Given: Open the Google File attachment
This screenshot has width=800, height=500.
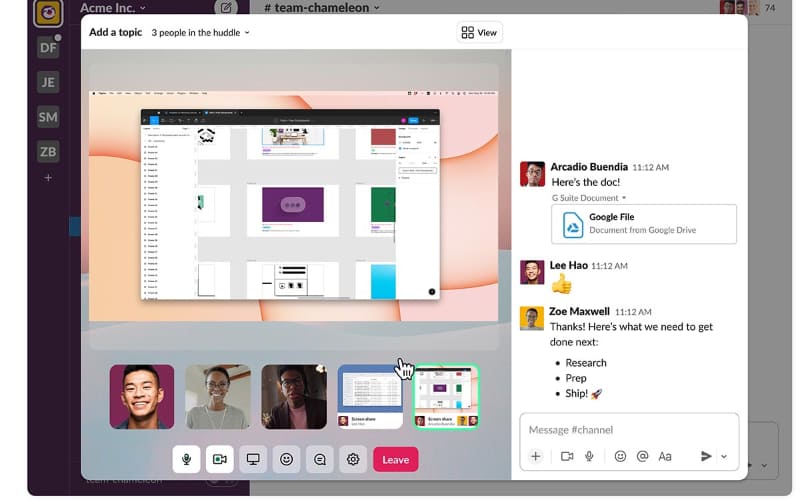Looking at the screenshot, I should click(644, 224).
